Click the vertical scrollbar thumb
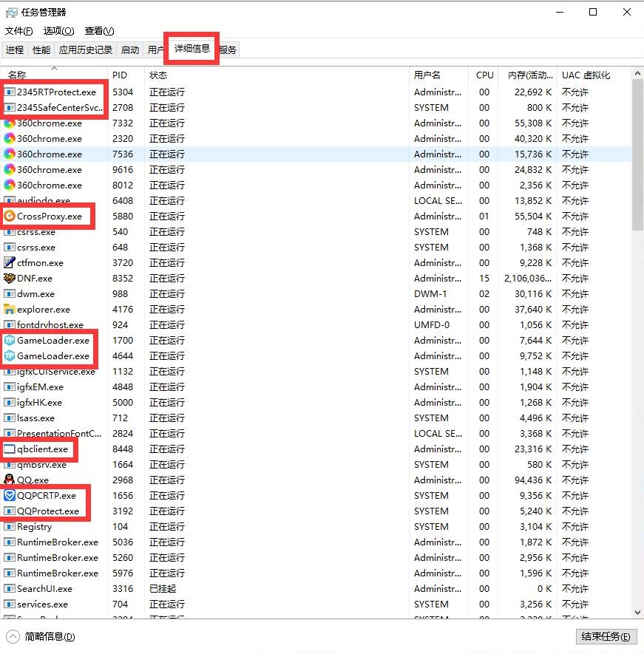The width and height of the screenshot is (644, 654). 637,154
